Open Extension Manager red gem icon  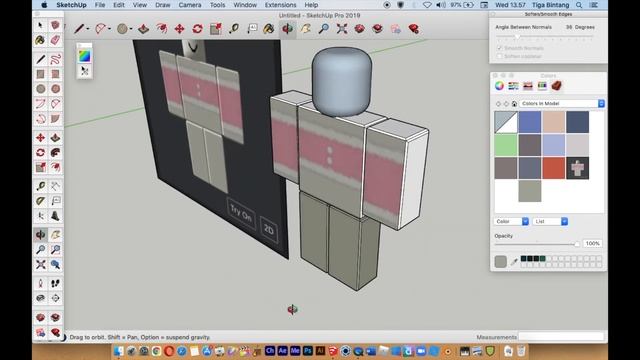pos(414,29)
